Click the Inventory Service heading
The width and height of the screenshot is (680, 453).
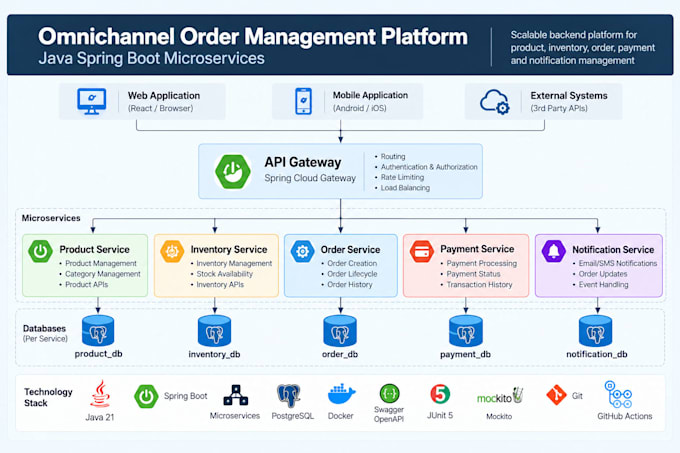click(229, 250)
